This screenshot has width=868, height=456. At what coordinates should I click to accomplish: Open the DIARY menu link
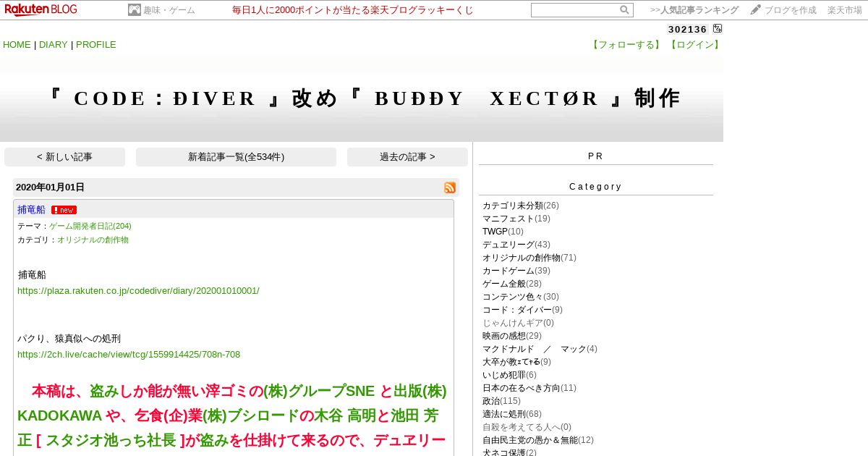point(54,45)
